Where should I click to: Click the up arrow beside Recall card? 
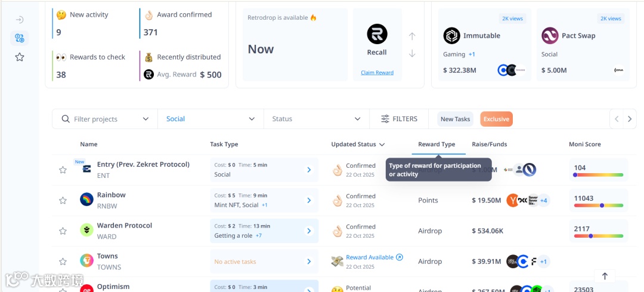(412, 36)
